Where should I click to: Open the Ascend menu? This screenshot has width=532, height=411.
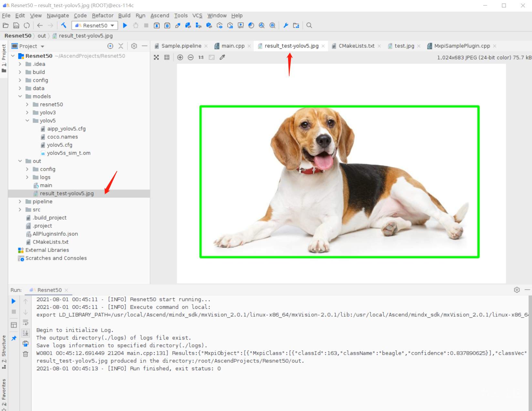coord(160,16)
